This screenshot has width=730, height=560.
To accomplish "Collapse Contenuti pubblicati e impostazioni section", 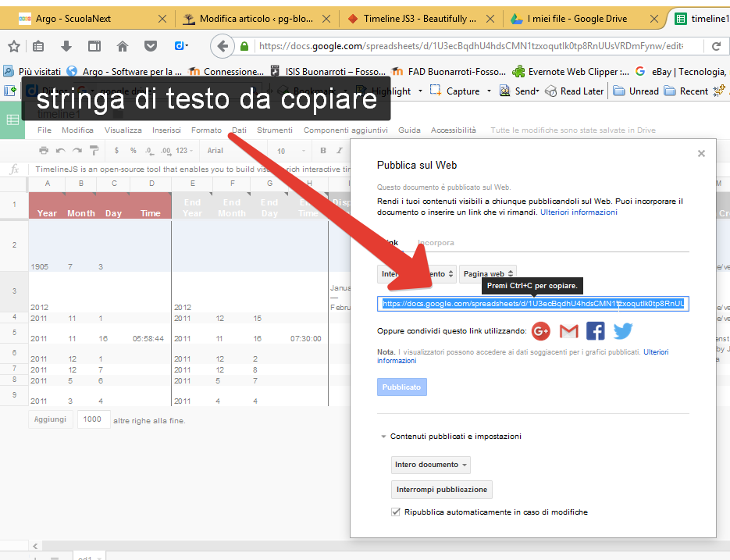I will [x=383, y=437].
